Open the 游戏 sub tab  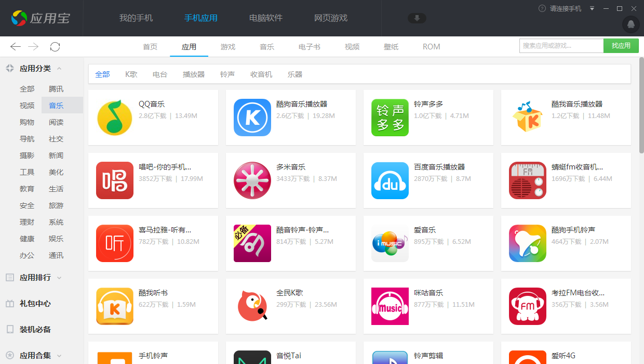click(x=228, y=47)
